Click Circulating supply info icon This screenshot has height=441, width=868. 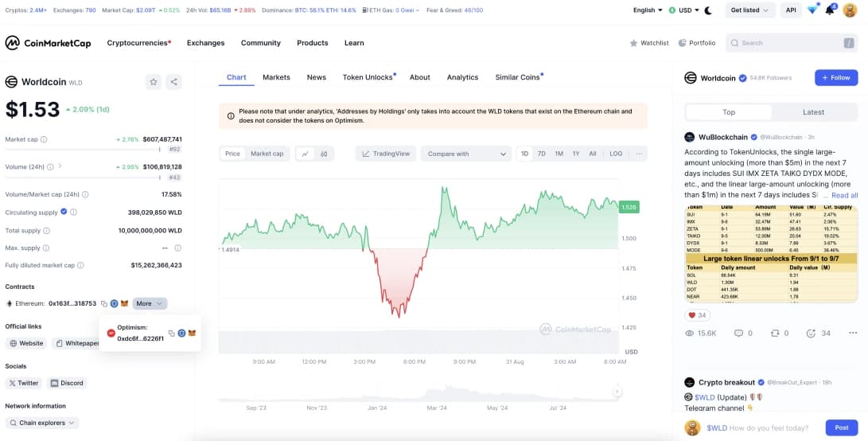[74, 213]
